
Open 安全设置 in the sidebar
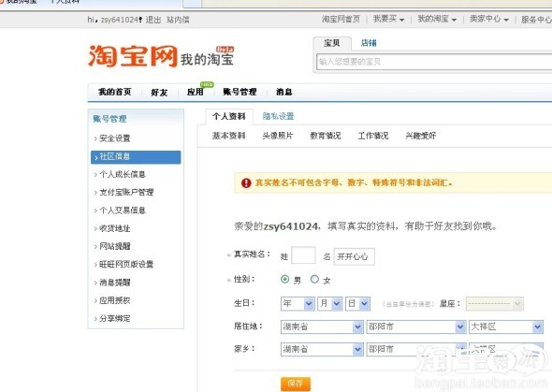[x=115, y=138]
